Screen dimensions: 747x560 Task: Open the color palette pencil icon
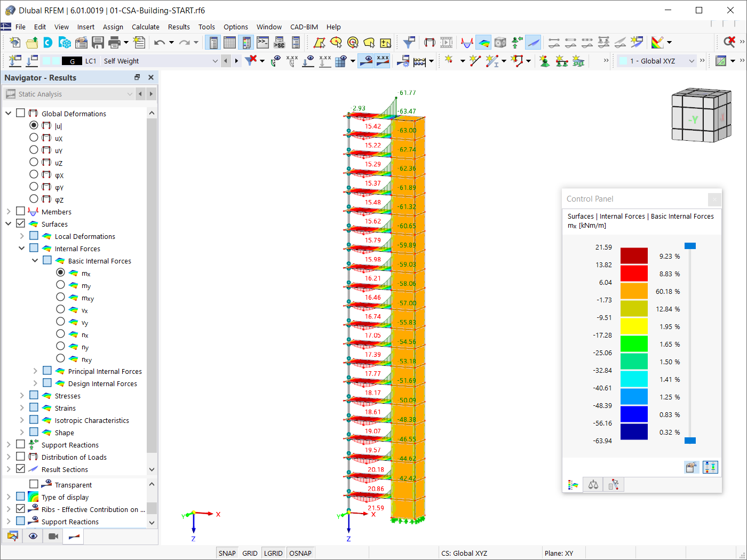click(x=657, y=42)
